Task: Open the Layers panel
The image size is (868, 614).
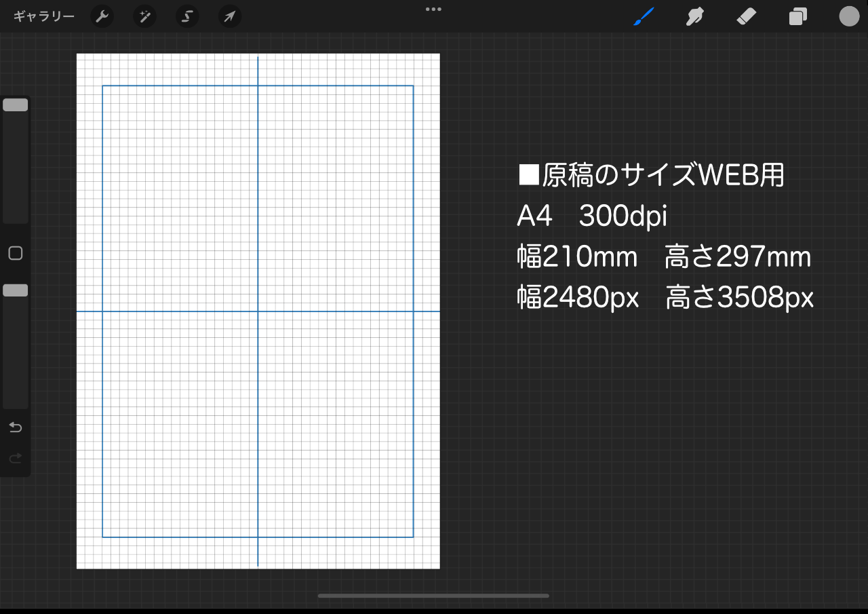Action: click(798, 16)
